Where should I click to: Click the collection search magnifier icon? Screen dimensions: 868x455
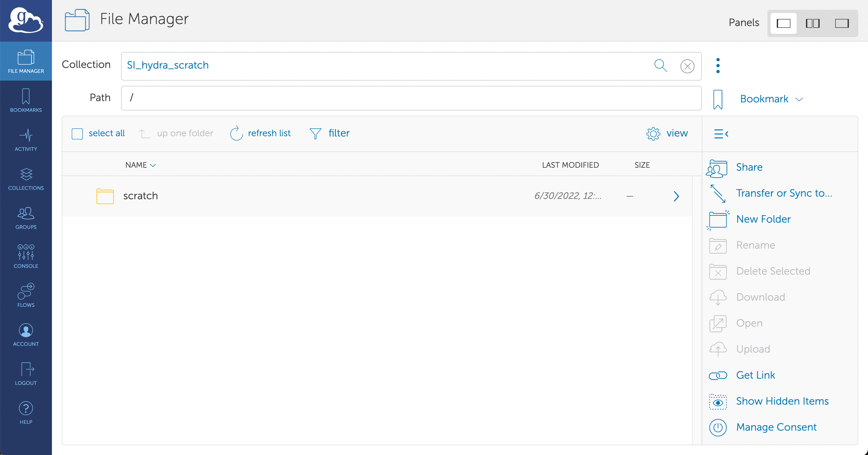[x=661, y=66]
